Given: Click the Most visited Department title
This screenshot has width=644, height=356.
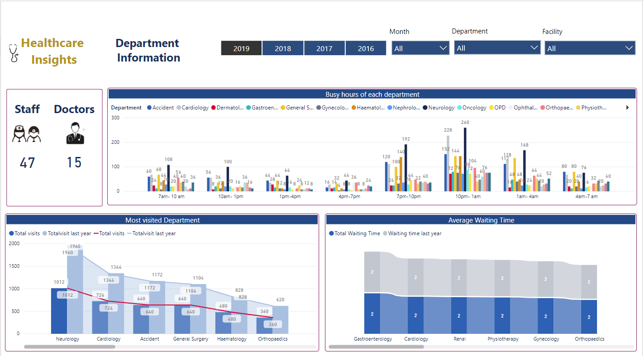Looking at the screenshot, I should click(x=162, y=220).
